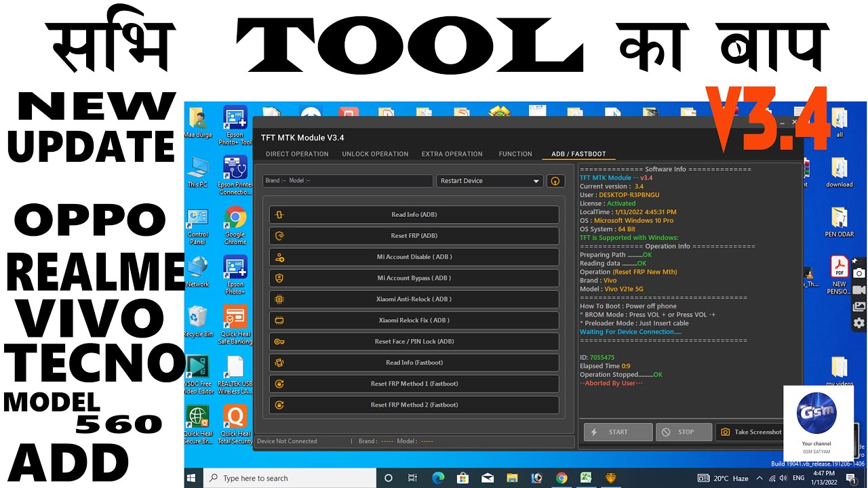Viewport: 868px width, 488px height.
Task: Open the Restart Device dropdown
Action: 490,181
